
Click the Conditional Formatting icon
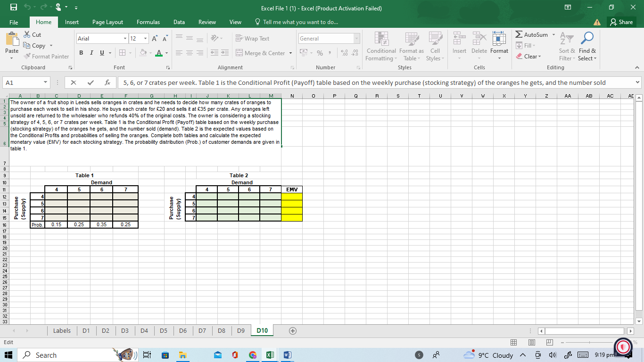[x=381, y=40]
